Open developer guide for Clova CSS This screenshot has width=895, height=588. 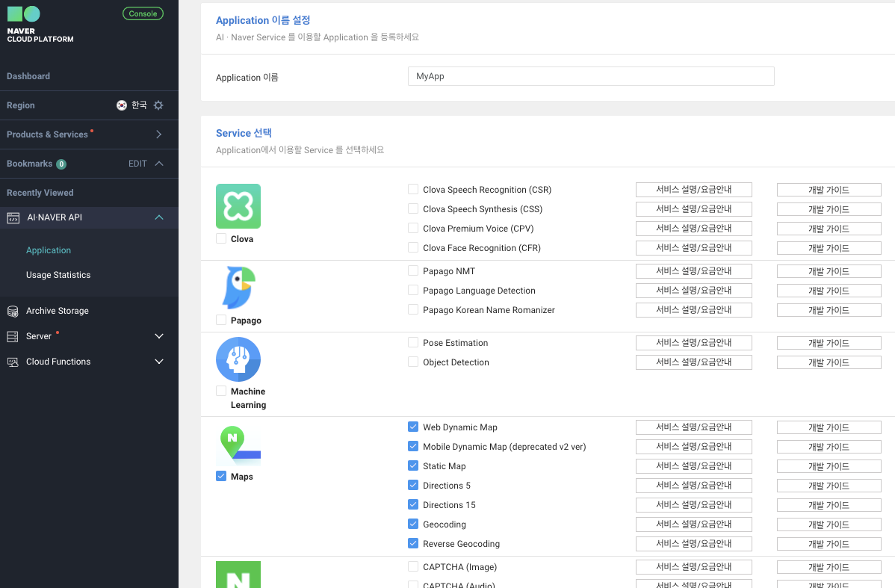tap(829, 209)
